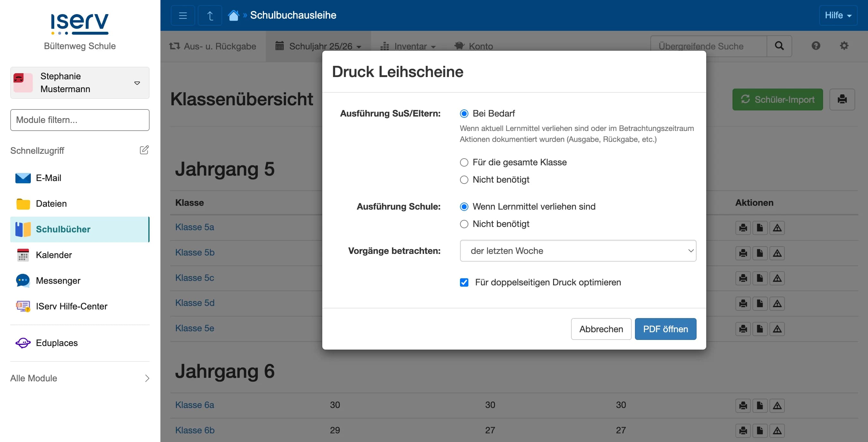Click the home icon in the breadcrumb

(233, 15)
